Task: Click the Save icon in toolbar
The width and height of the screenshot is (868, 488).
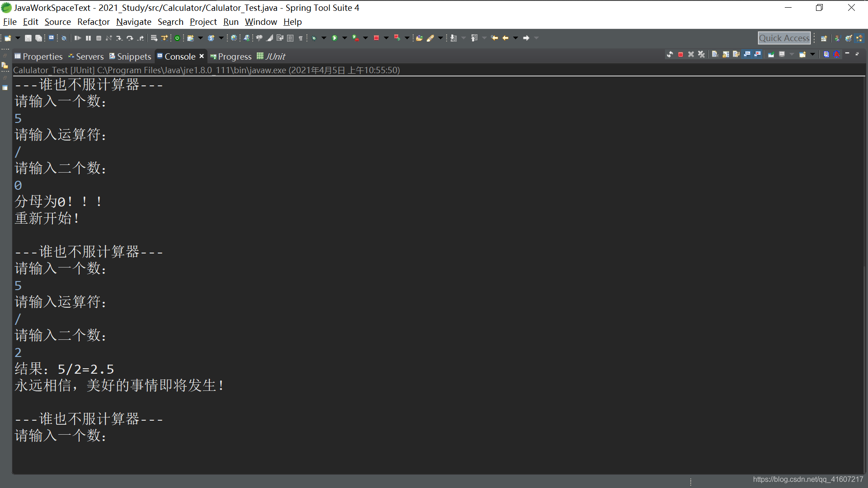Action: coord(28,38)
